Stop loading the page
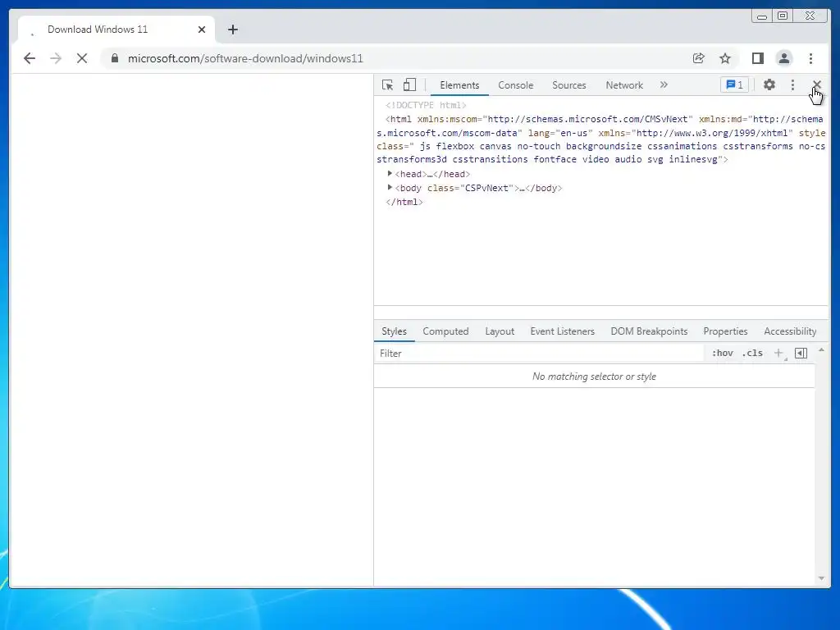The image size is (840, 630). tap(82, 58)
